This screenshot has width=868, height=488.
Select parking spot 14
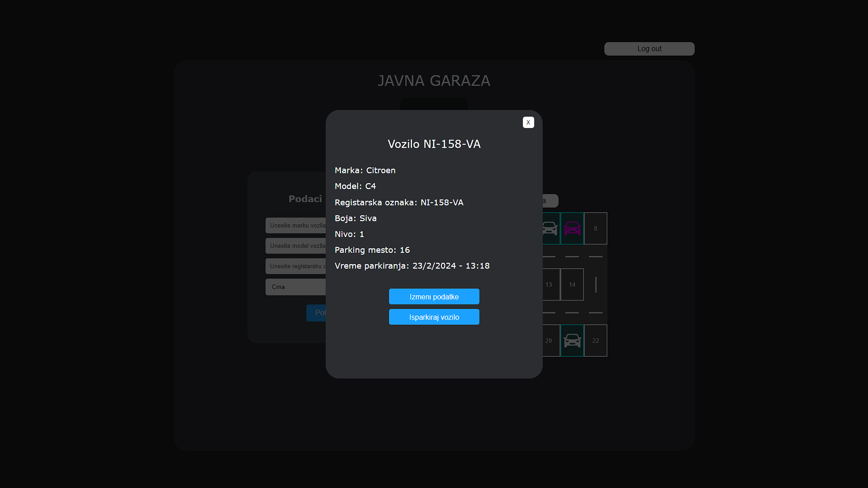(572, 284)
